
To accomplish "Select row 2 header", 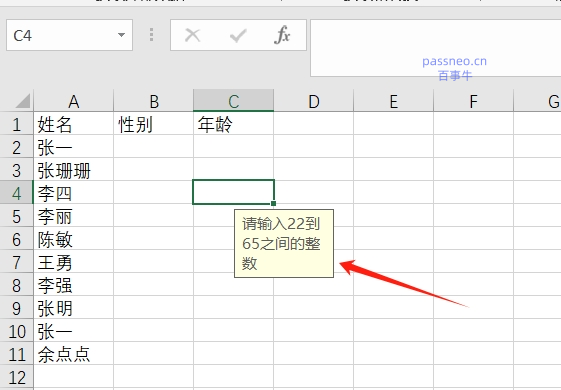I will (x=16, y=147).
